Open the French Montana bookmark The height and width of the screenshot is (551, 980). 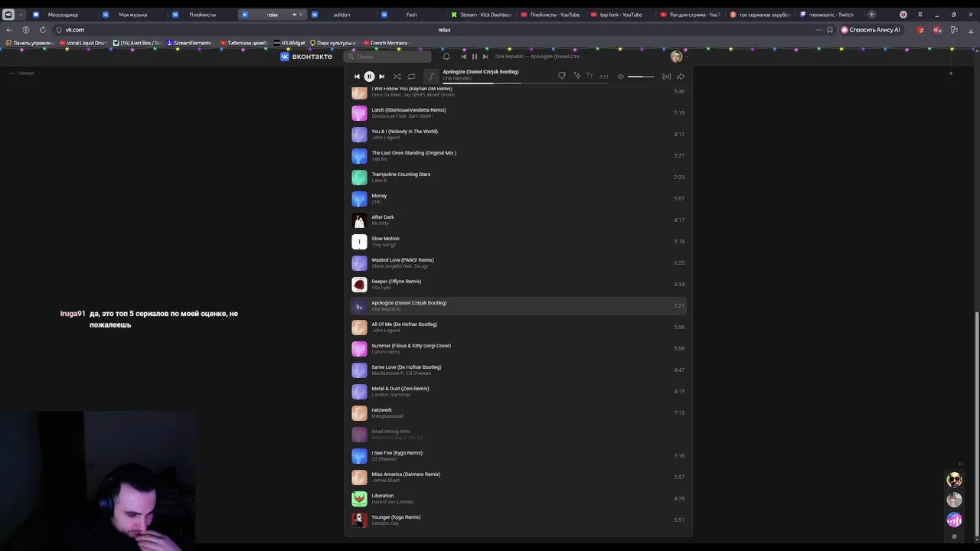385,43
